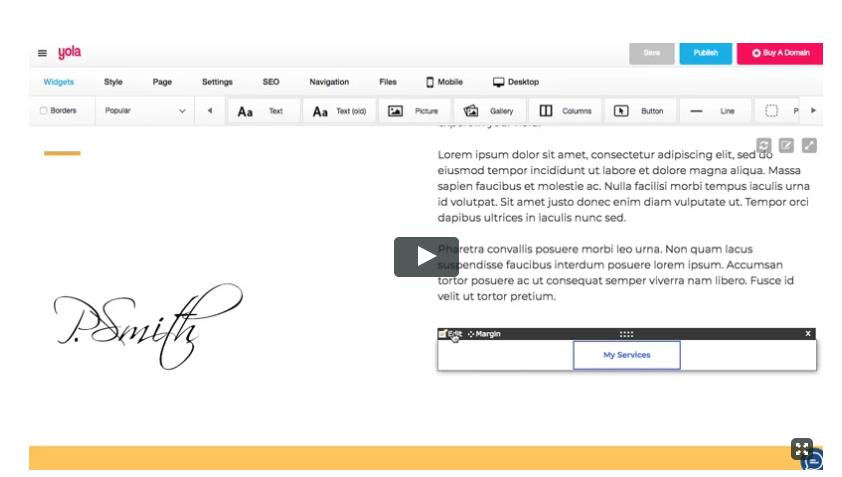Choose the Button widget
Image resolution: width=842 pixels, height=477 pixels.
[639, 111]
